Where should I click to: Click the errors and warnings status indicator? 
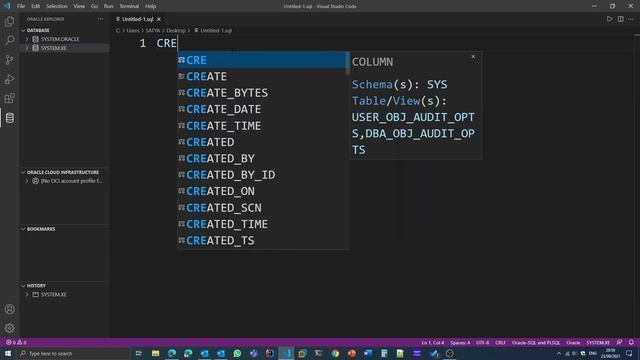16,342
